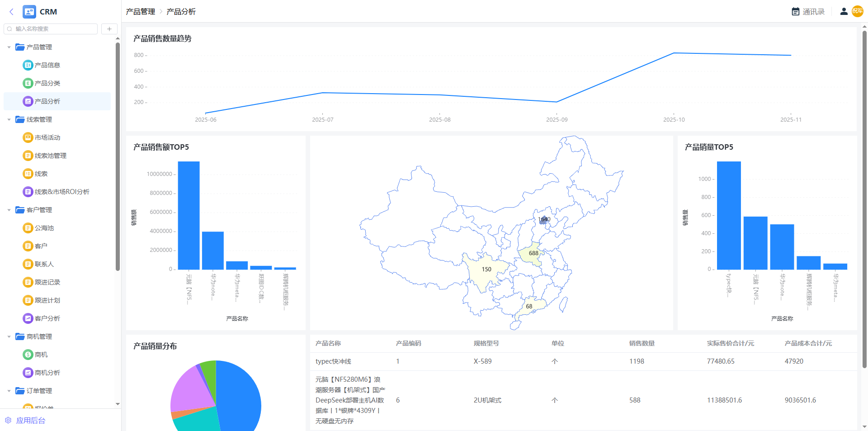Click the back arrow beside CRM logo

(11, 12)
